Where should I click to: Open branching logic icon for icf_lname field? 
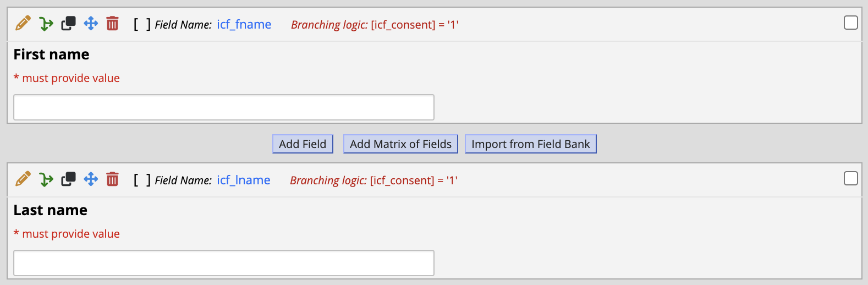[x=46, y=179]
